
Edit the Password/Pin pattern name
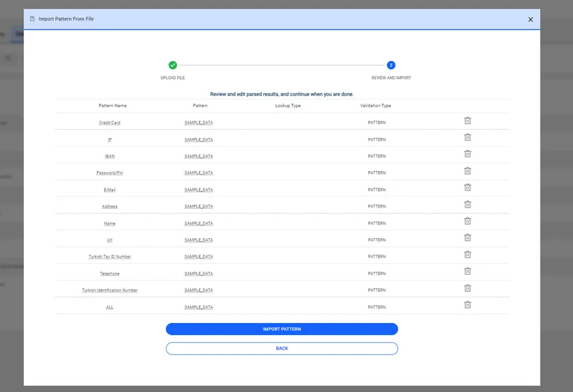tap(109, 173)
